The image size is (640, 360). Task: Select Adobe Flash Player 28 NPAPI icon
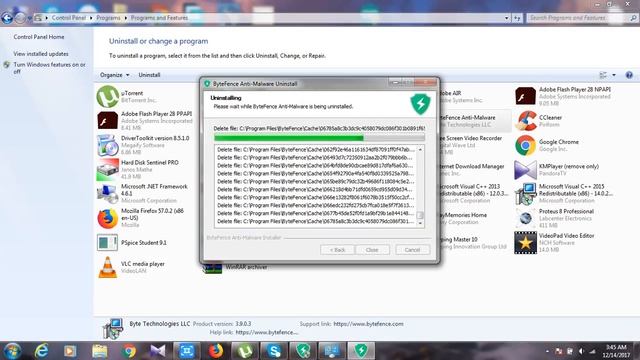click(x=525, y=96)
